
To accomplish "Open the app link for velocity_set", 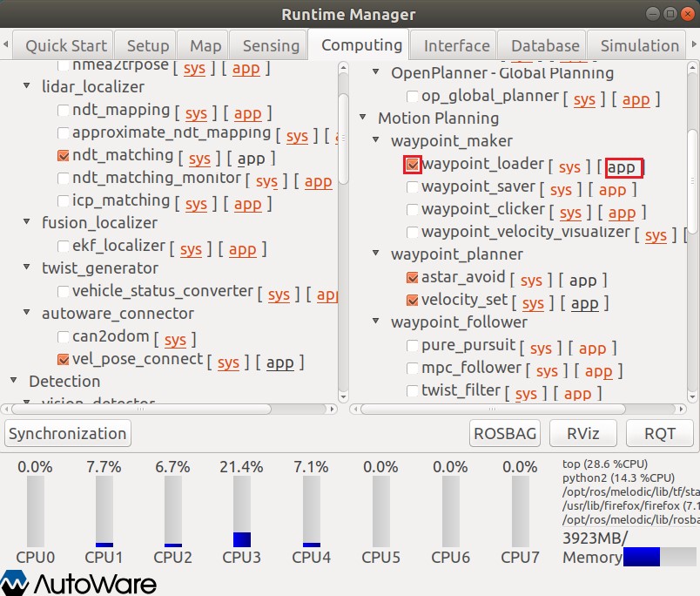I will tap(585, 304).
